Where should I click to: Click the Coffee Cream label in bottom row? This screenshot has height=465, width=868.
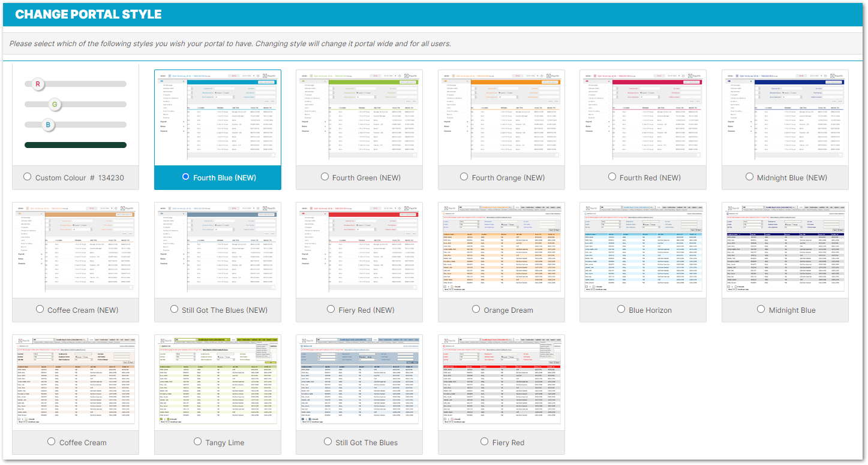point(83,443)
